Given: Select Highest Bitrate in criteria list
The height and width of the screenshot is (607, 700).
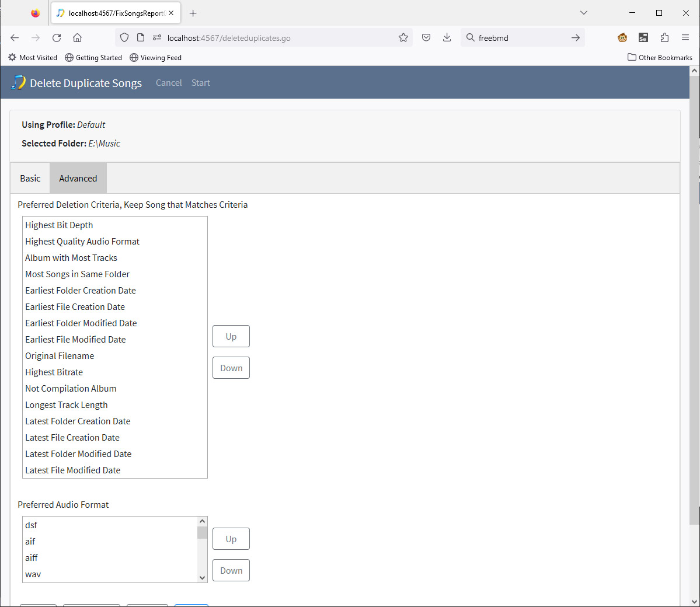Looking at the screenshot, I should pos(54,372).
